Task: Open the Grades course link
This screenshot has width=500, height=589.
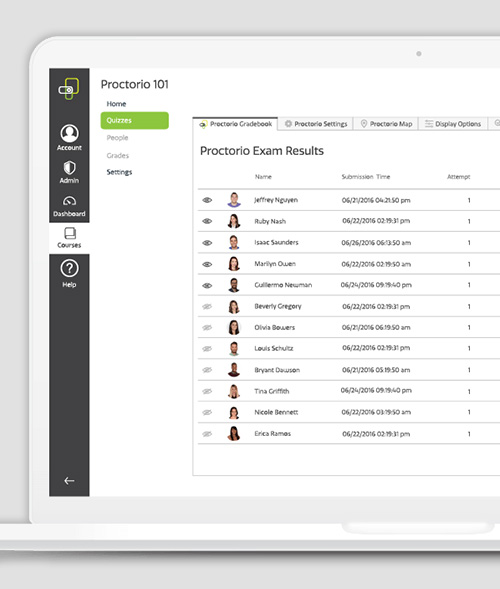Action: click(x=118, y=155)
